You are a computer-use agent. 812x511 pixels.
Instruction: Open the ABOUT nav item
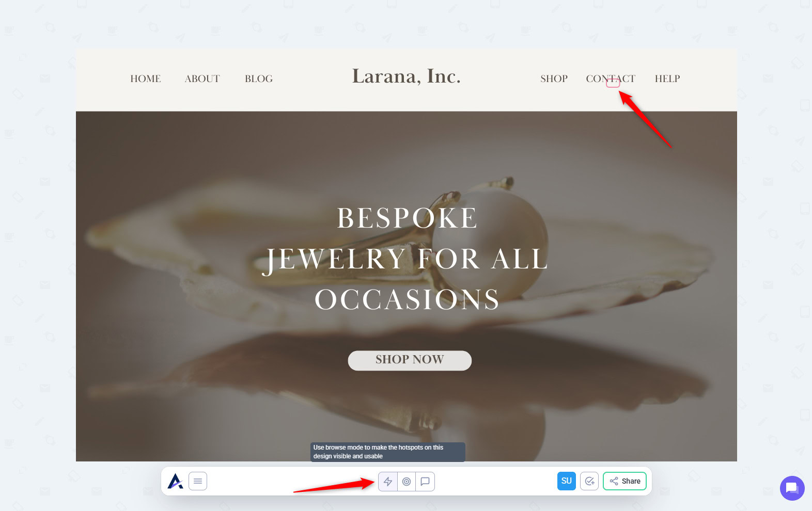(202, 78)
